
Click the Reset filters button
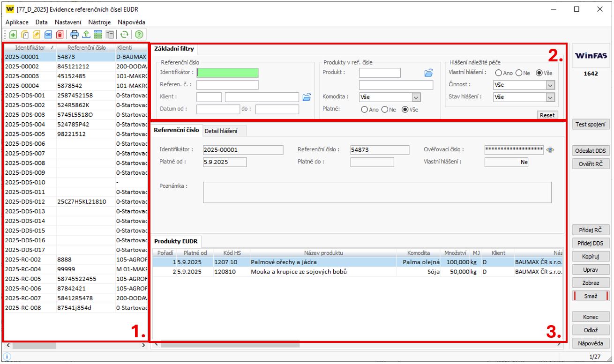coord(547,115)
